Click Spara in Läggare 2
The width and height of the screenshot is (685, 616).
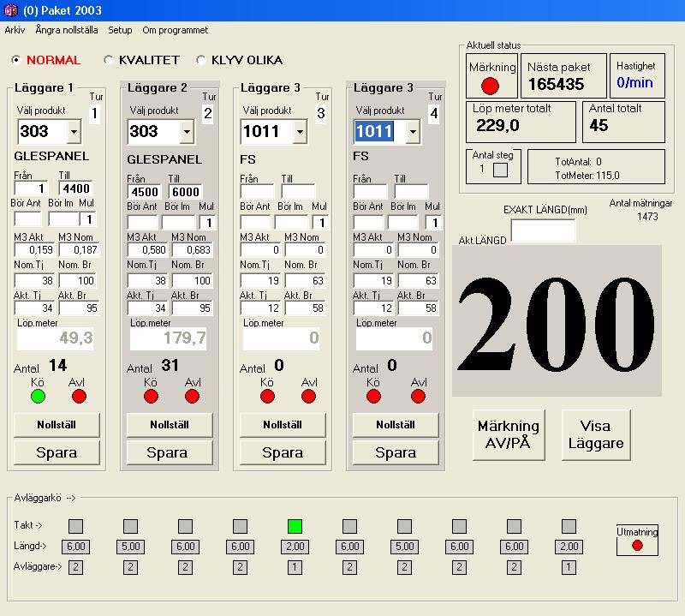tap(170, 452)
